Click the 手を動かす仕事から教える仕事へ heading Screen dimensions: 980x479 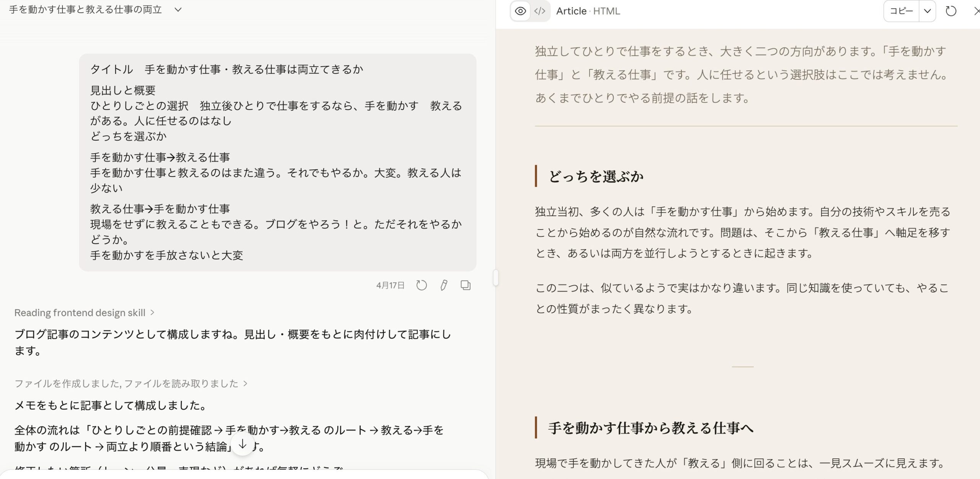click(650, 428)
